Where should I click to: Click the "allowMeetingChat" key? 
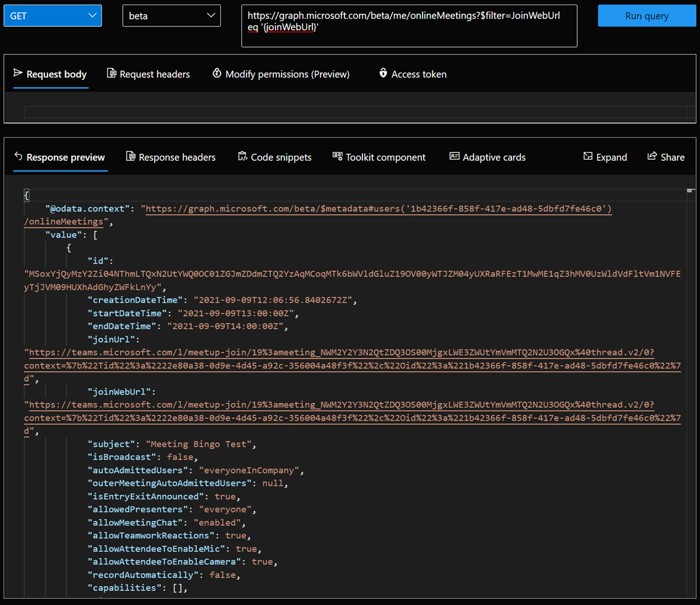[135, 523]
